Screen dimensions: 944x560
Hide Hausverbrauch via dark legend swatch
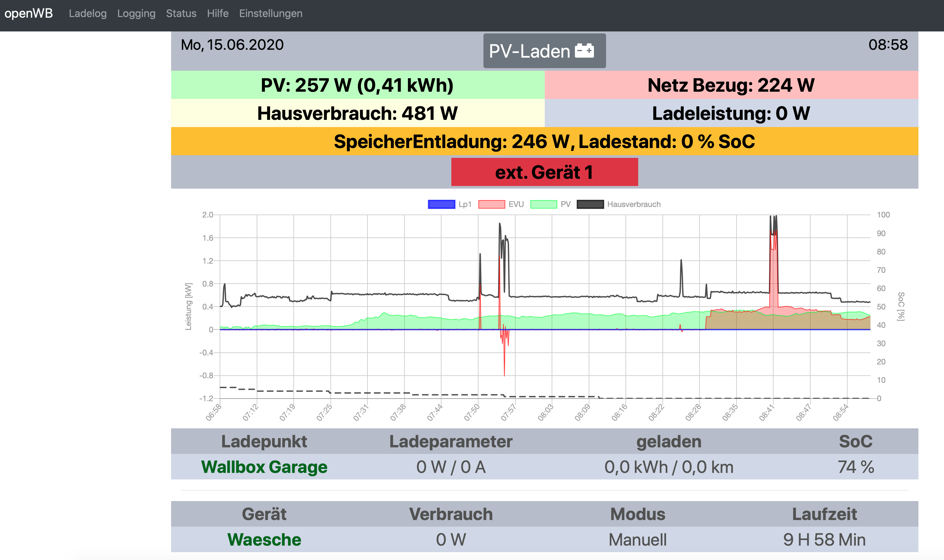pos(590,204)
